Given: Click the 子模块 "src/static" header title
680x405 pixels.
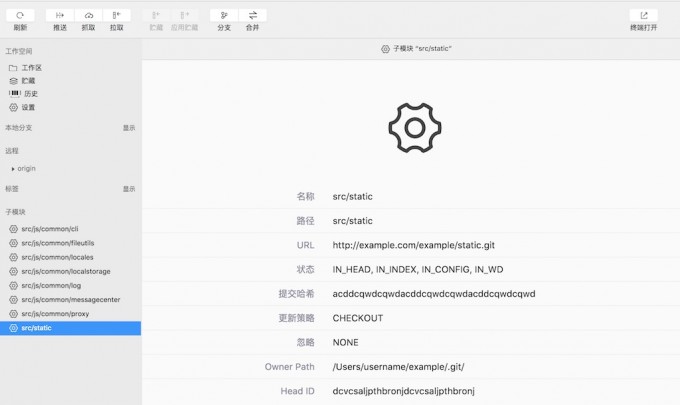Looking at the screenshot, I should [x=422, y=49].
